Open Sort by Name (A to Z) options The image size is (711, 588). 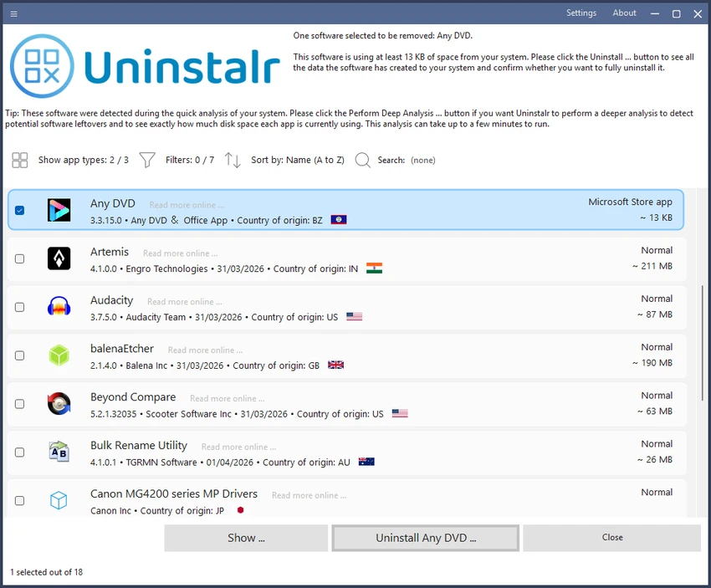click(298, 160)
